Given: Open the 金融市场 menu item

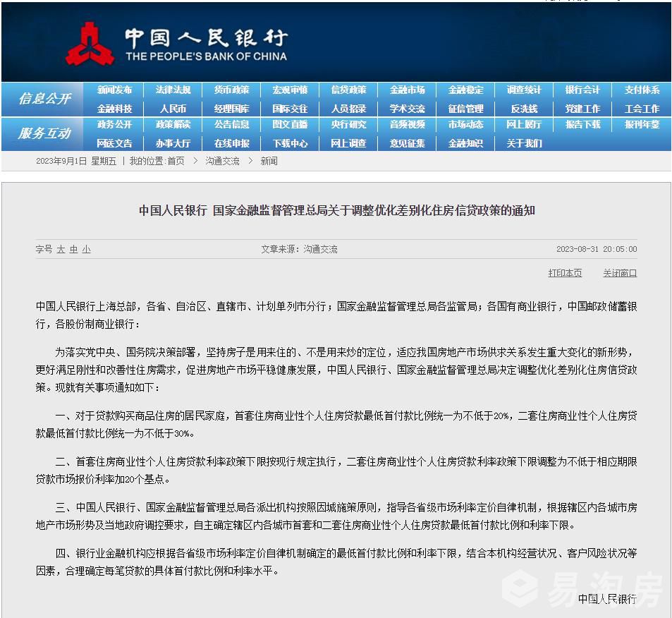Looking at the screenshot, I should click(407, 90).
